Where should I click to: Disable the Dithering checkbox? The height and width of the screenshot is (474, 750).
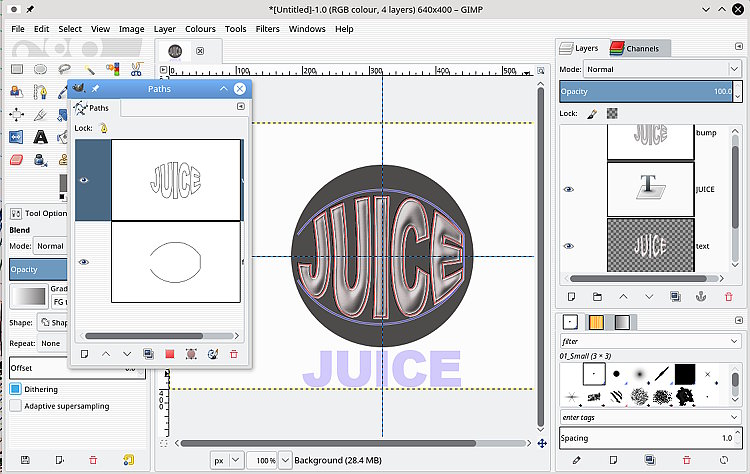[16, 389]
